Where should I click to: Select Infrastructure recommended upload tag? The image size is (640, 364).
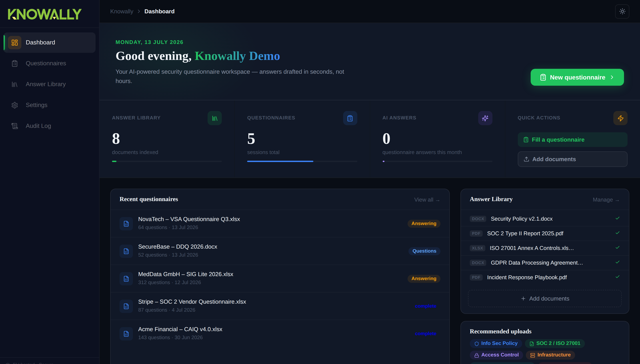(550, 355)
